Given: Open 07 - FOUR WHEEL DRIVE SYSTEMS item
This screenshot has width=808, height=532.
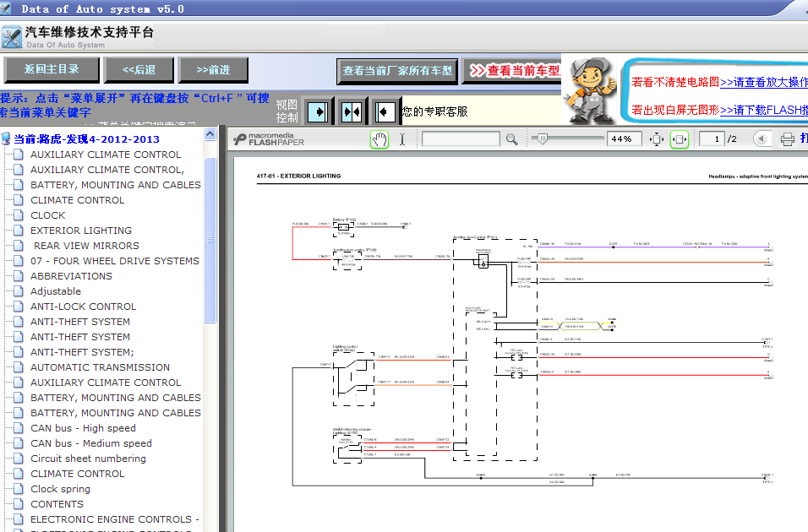Looking at the screenshot, I should point(115,261).
